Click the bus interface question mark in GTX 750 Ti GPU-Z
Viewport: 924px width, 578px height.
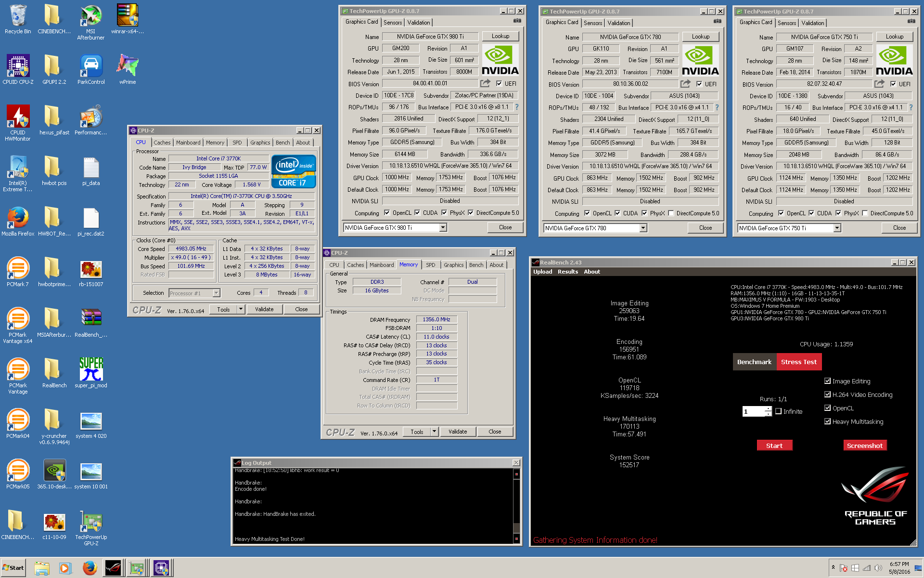click(x=911, y=107)
